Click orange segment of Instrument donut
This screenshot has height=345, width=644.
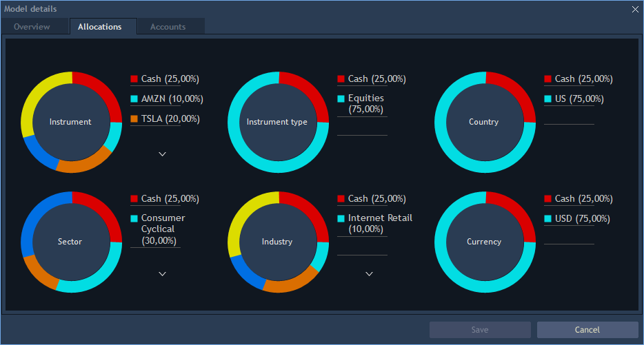(x=84, y=163)
